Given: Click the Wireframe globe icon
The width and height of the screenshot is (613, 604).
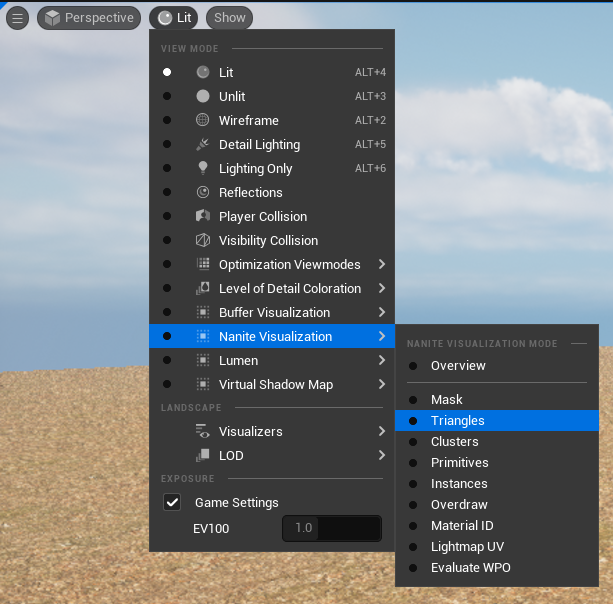Looking at the screenshot, I should coord(203,120).
